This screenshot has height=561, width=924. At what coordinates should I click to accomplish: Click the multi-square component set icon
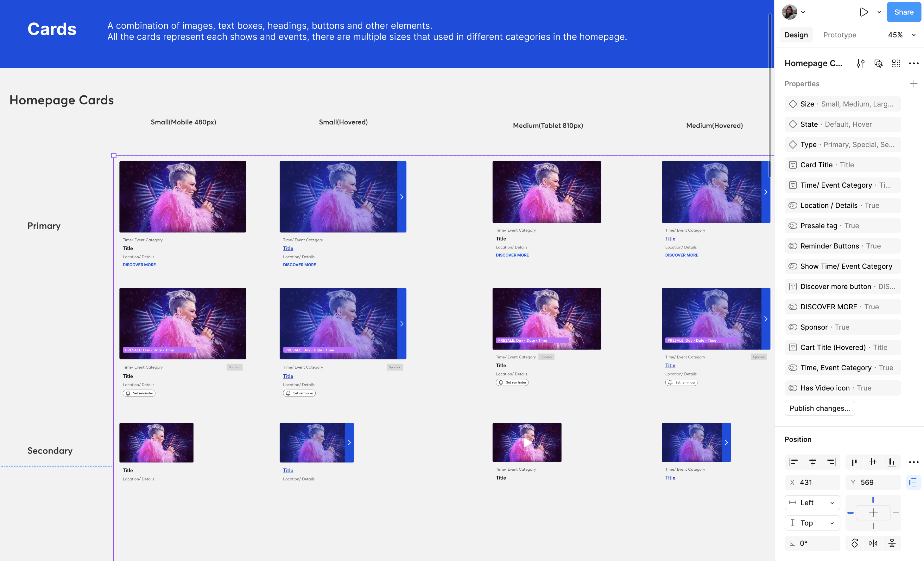coord(878,63)
